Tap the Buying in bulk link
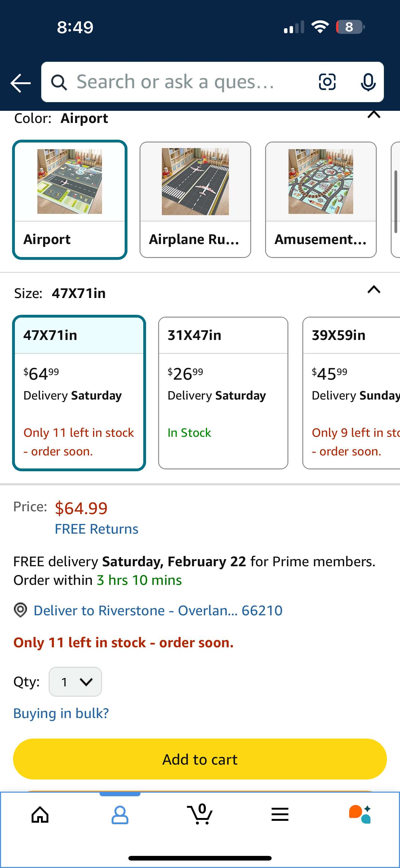400x868 pixels. pyautogui.click(x=61, y=713)
